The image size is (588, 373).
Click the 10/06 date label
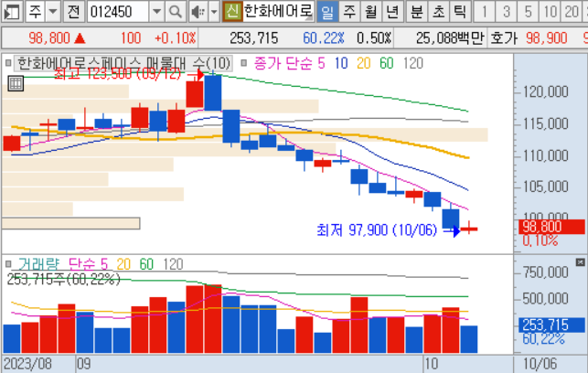click(540, 364)
